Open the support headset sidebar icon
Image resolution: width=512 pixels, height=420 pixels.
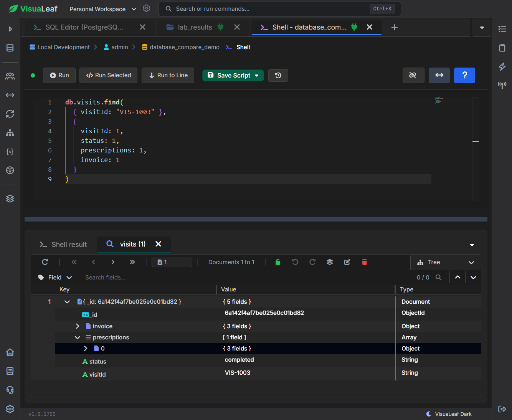[x=10, y=390]
